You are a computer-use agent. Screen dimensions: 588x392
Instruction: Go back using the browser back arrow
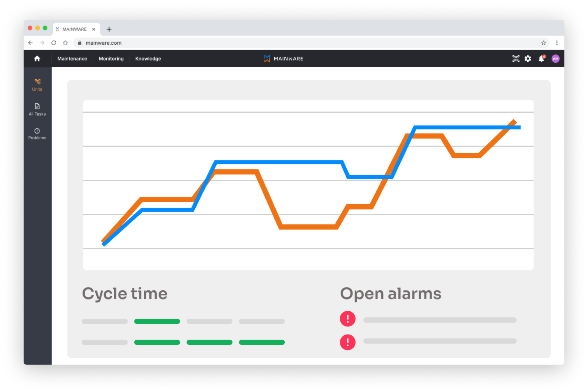pos(31,43)
